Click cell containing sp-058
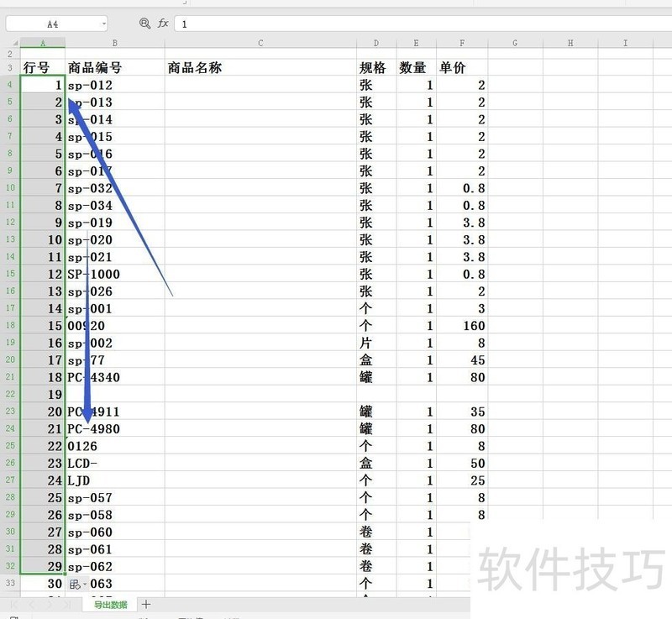Image resolution: width=672 pixels, height=619 pixels. tap(115, 515)
